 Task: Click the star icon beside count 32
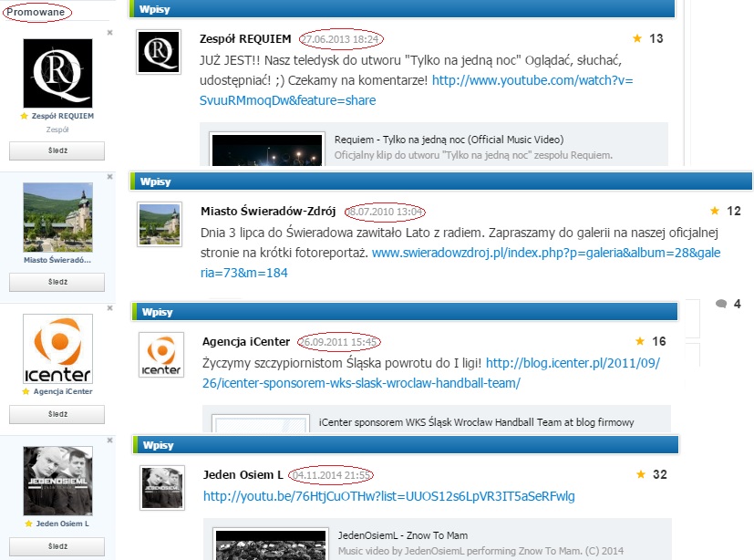pos(641,474)
